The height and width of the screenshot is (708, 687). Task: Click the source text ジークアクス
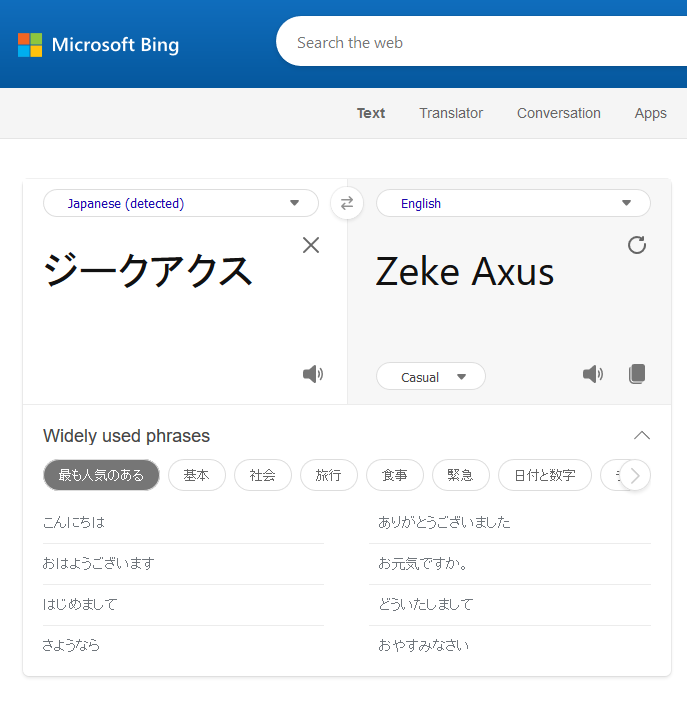click(x=147, y=271)
